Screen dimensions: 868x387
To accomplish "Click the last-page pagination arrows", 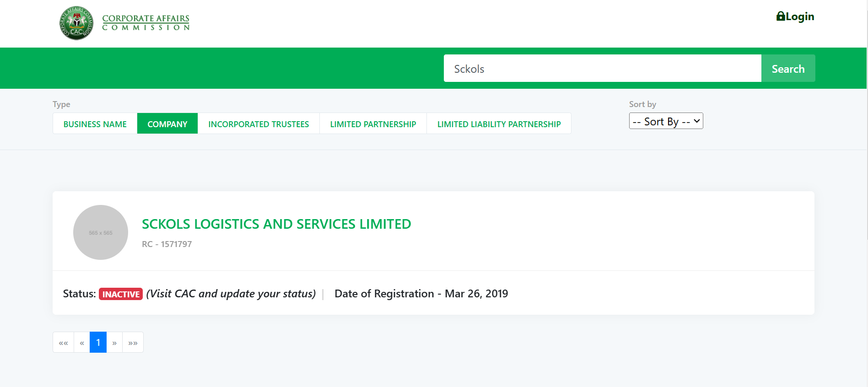I will click(133, 342).
